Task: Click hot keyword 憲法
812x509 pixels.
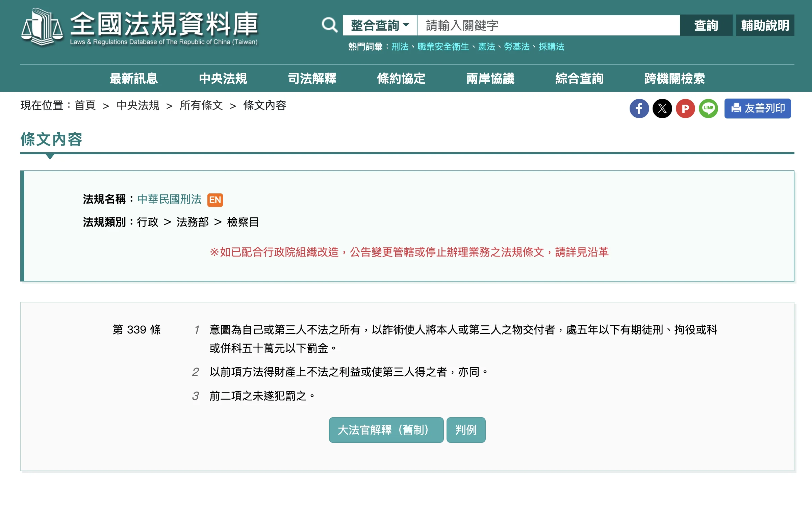Action: (x=486, y=47)
